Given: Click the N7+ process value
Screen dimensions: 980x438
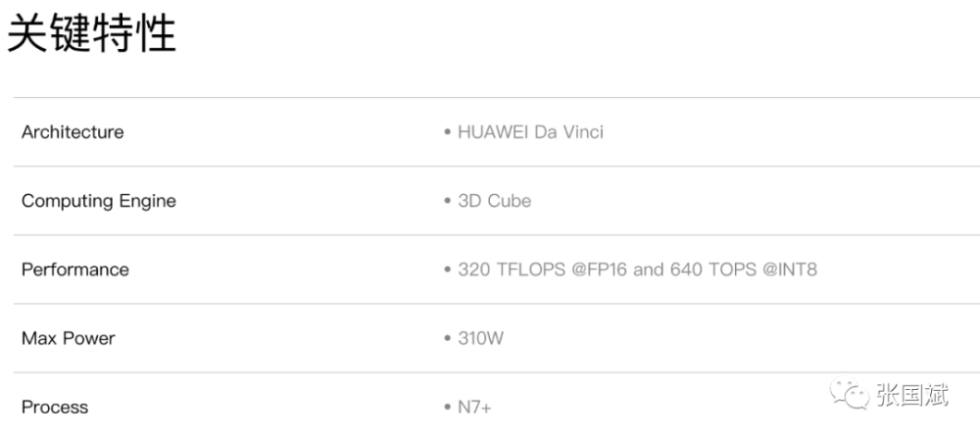Looking at the screenshot, I should [474, 407].
